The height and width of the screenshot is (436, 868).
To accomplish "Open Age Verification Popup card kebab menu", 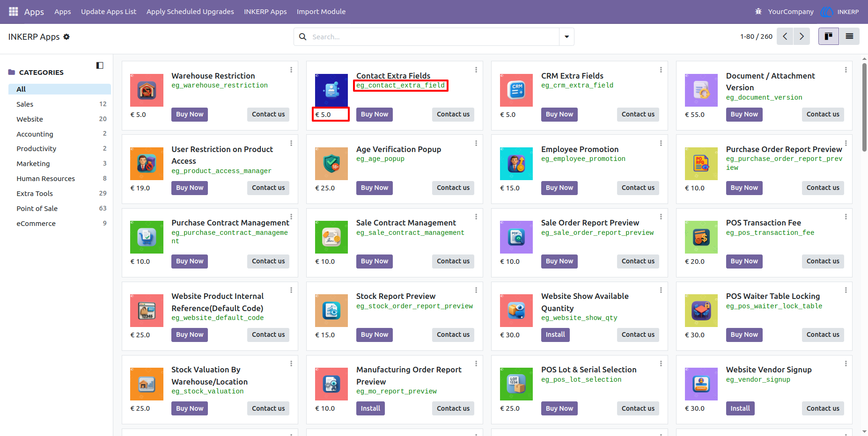I will click(x=476, y=143).
